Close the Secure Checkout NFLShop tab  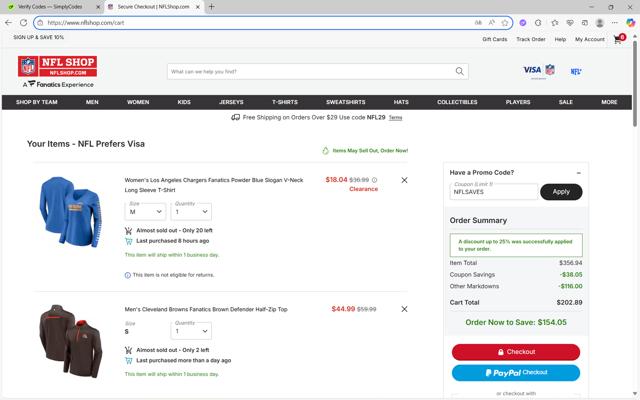coord(198,7)
